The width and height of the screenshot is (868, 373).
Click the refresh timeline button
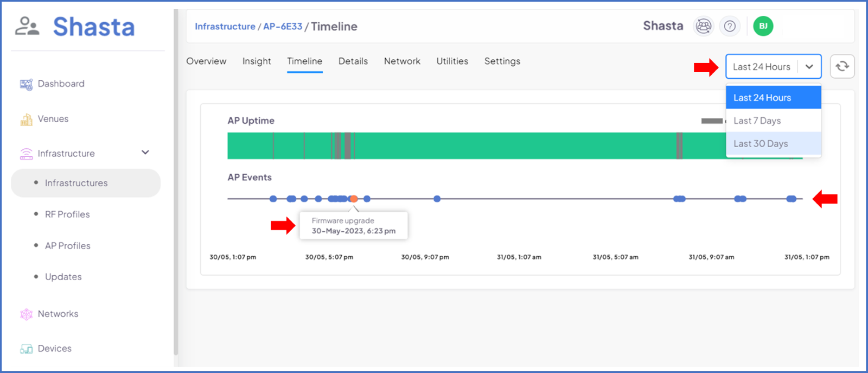(x=842, y=66)
